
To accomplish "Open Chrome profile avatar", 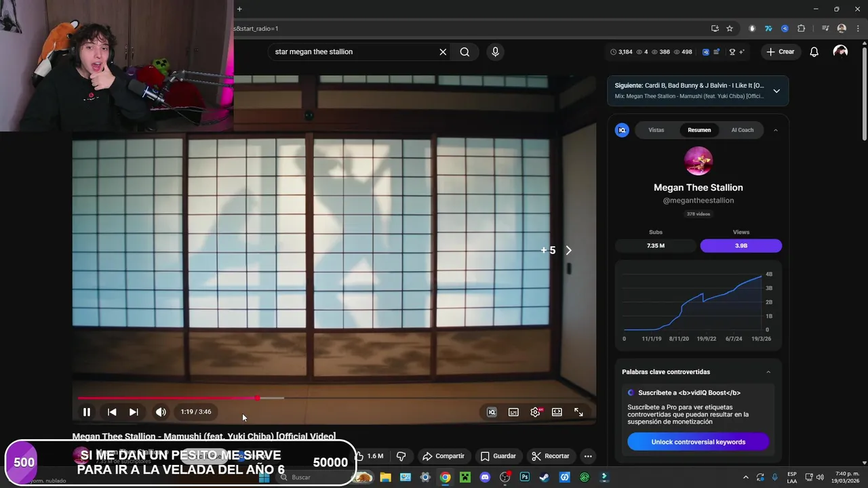I will (842, 28).
